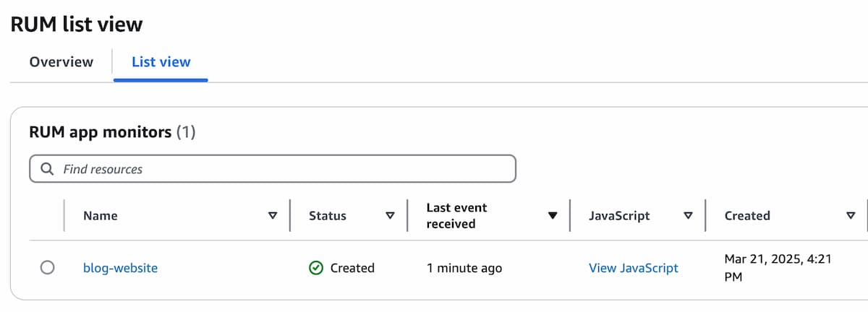Screen dimensions: 868x312
Task: Switch to the Overview tab
Action: (61, 62)
